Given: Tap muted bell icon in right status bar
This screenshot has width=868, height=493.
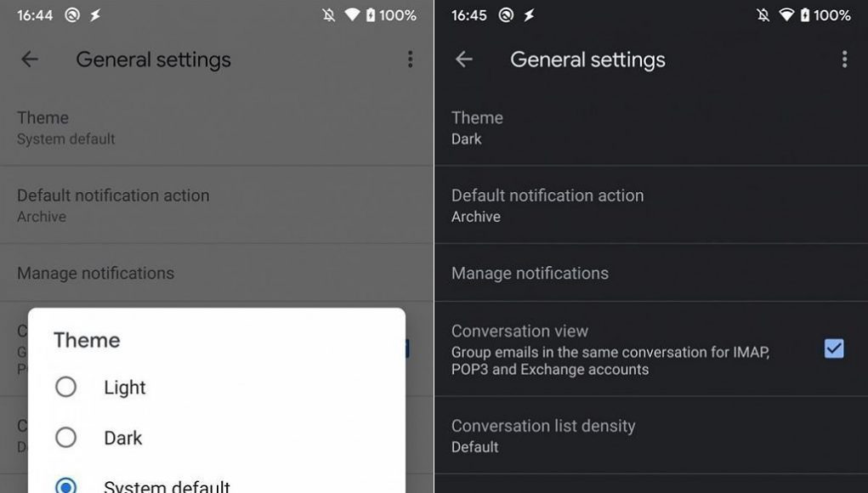Looking at the screenshot, I should pyautogui.click(x=763, y=15).
